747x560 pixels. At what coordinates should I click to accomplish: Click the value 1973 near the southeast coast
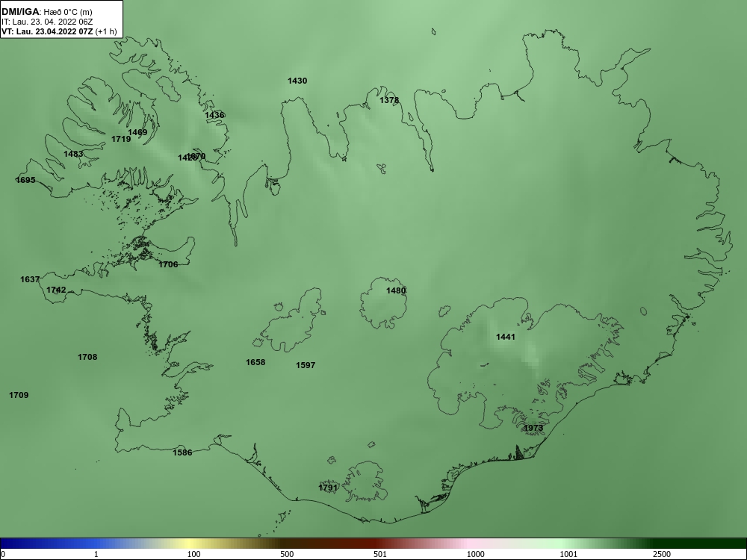[x=533, y=428]
